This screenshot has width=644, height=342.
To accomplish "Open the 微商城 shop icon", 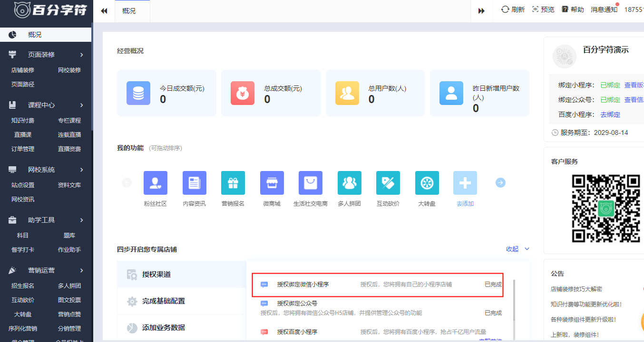I will 272,183.
